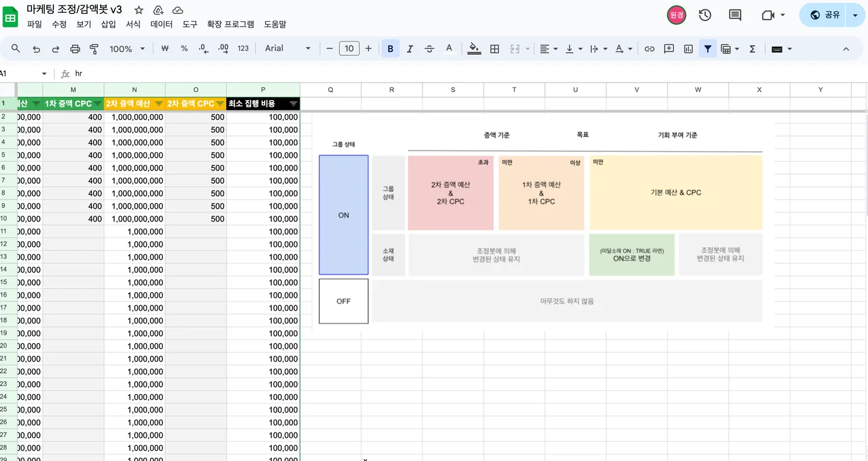
Task: Format as currency with the ₩ button
Action: click(x=164, y=49)
